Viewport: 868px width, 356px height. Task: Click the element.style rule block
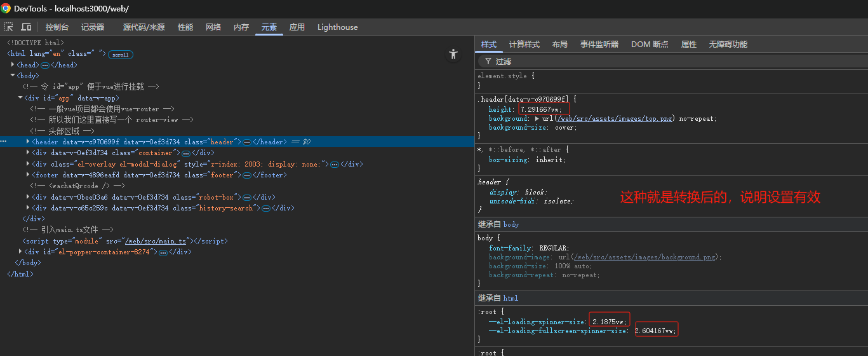671,80
